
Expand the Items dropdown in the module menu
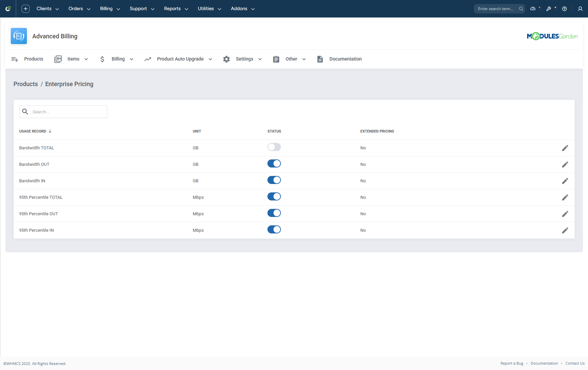[x=73, y=59]
